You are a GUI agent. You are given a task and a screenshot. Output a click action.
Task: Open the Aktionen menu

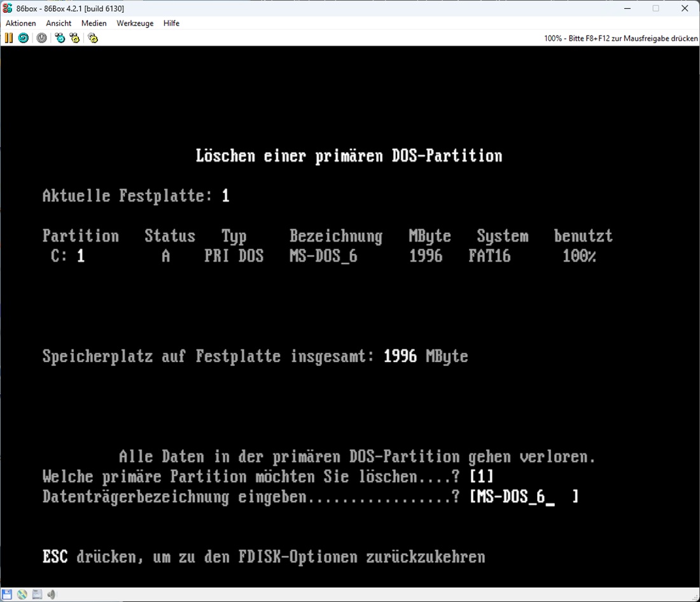point(21,23)
